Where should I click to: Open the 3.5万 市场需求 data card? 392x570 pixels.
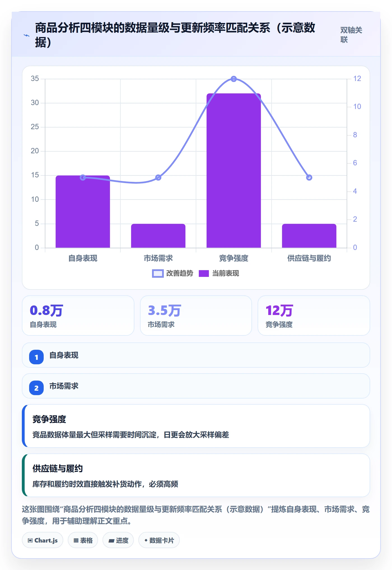tap(196, 316)
